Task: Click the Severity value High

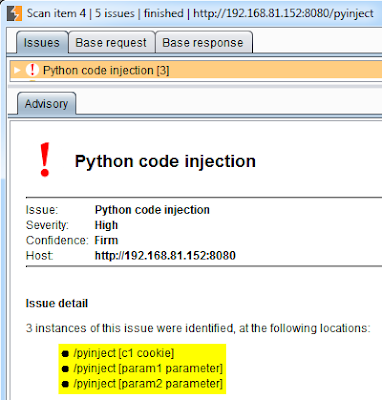Action: coord(106,225)
